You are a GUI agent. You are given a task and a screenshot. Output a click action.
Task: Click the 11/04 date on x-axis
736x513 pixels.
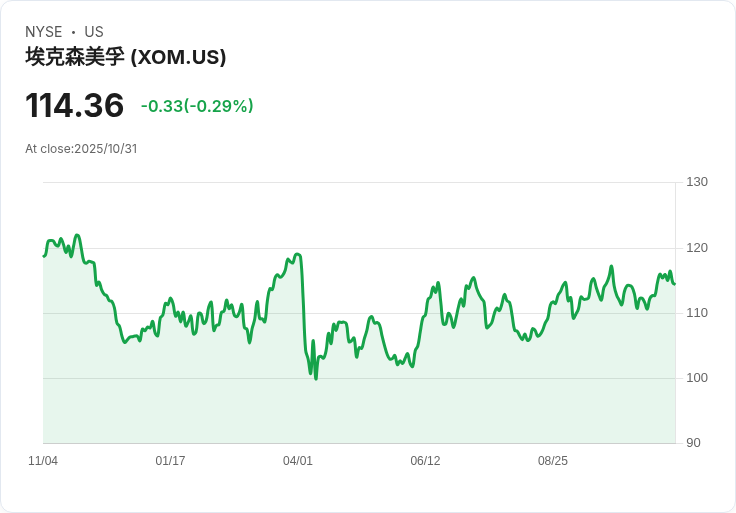(43, 461)
